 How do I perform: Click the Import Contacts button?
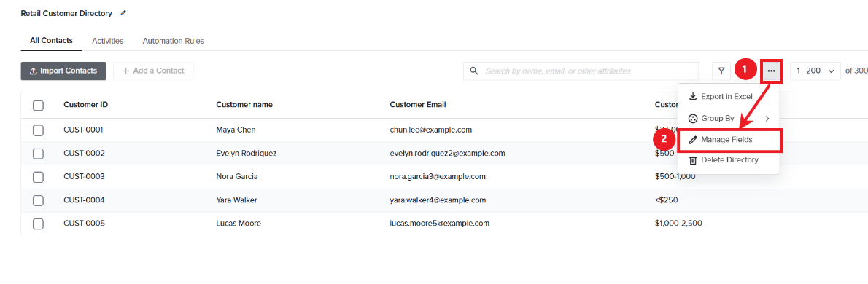point(63,71)
